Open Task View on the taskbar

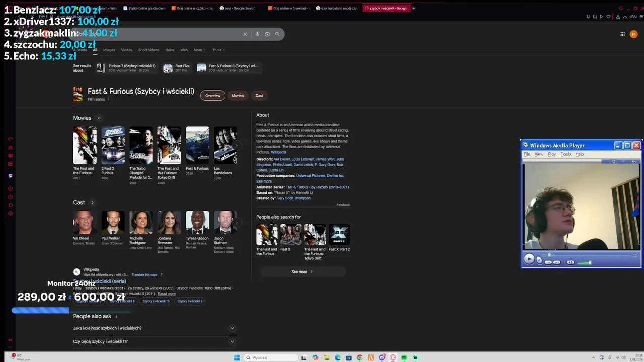304,357
